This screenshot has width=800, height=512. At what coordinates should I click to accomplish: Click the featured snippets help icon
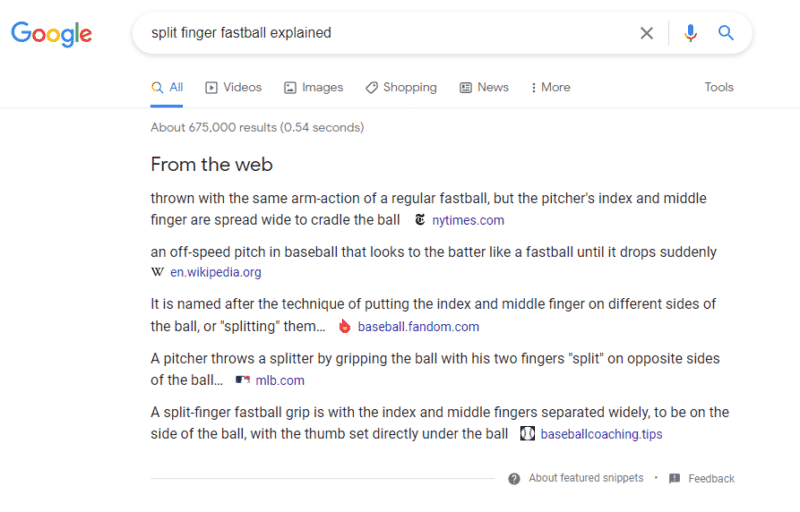click(514, 478)
